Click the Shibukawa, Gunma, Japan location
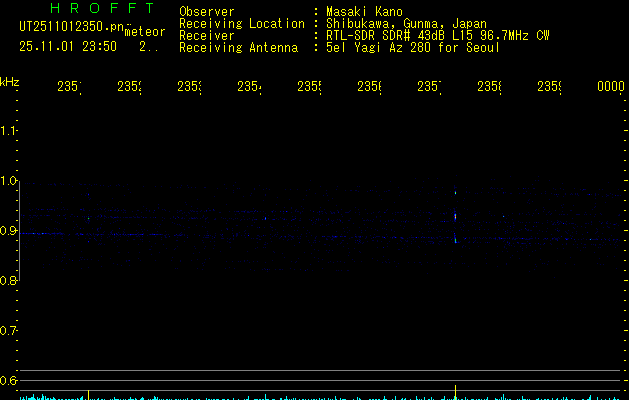 click(x=404, y=23)
